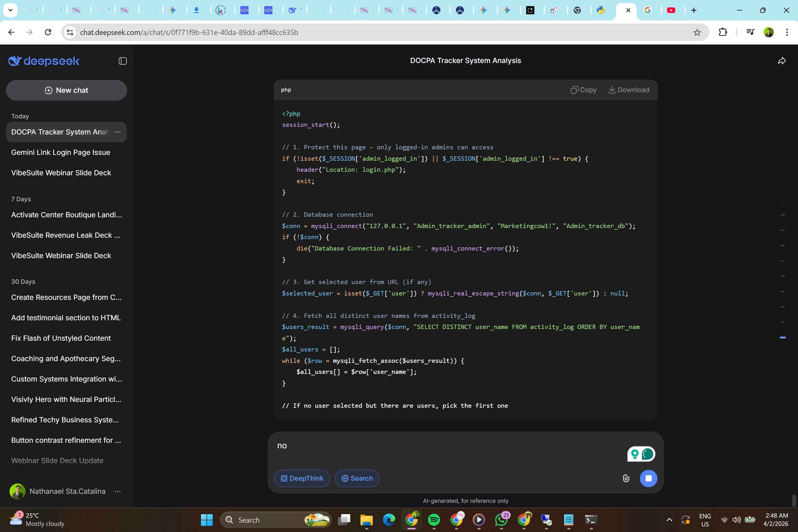Open options for DOCPA Tracker chat

tap(117, 132)
